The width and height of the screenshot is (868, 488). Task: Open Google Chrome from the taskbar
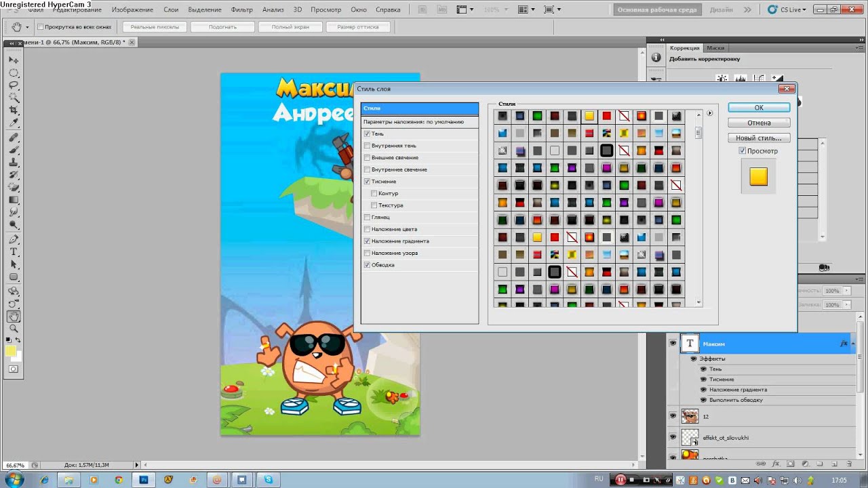coord(119,480)
